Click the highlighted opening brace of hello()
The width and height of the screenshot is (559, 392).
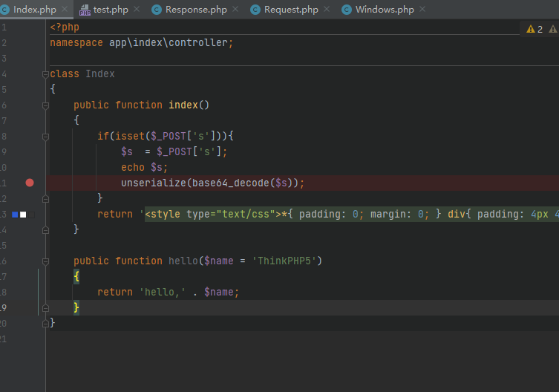tap(76, 276)
